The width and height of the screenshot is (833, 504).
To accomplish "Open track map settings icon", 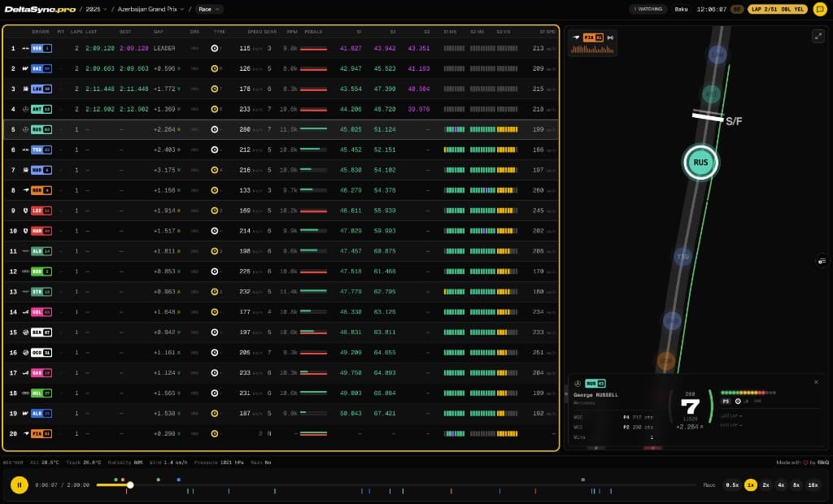I will pos(822,261).
